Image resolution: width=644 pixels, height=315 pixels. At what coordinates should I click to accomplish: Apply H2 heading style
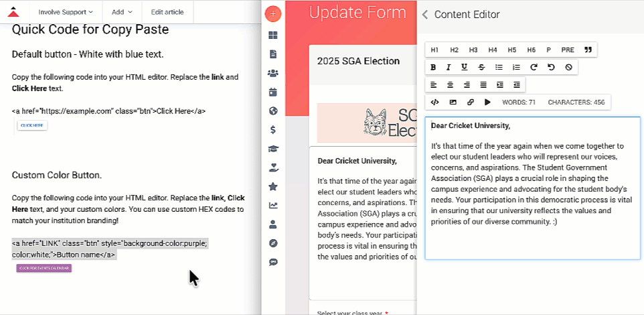454,50
